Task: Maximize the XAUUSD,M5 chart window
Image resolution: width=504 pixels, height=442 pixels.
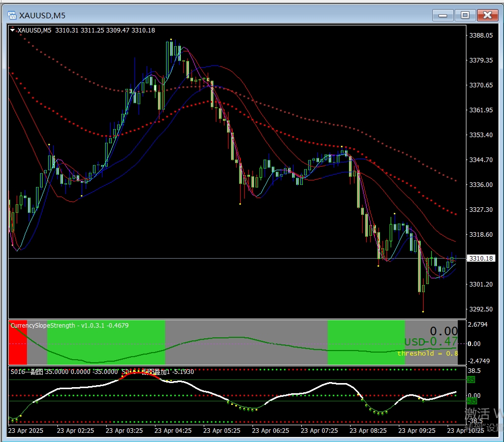Action: pyautogui.click(x=465, y=15)
